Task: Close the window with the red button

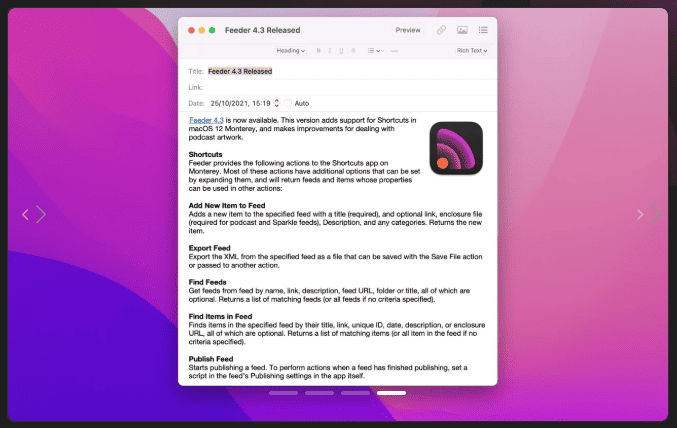Action: (191, 30)
